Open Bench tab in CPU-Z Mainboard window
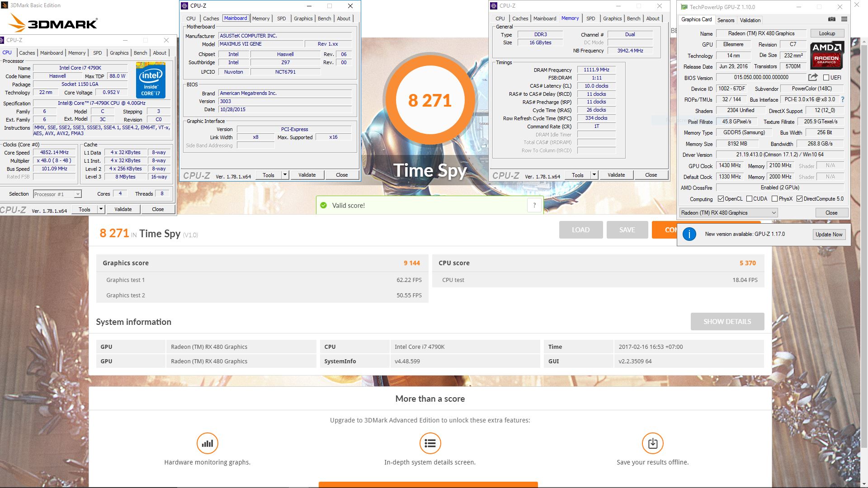 click(x=324, y=19)
